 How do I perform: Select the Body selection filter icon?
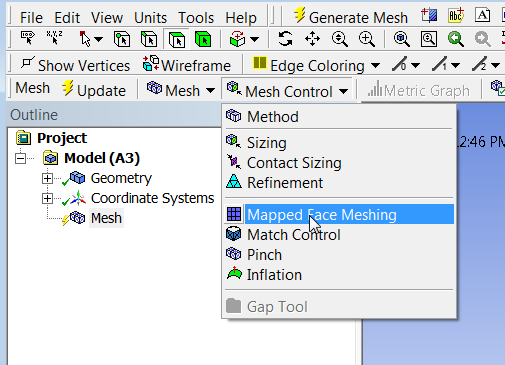(x=203, y=40)
